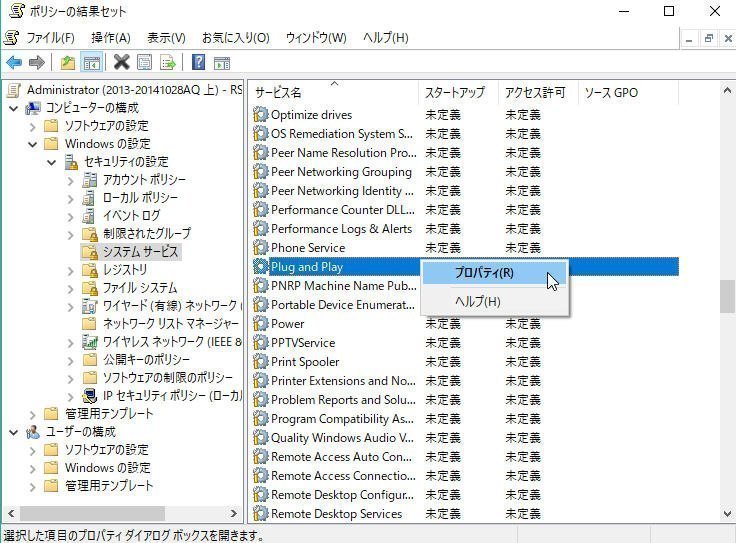Click the アカウント ポリシー icon
This screenshot has height=543, width=736.
(90, 180)
